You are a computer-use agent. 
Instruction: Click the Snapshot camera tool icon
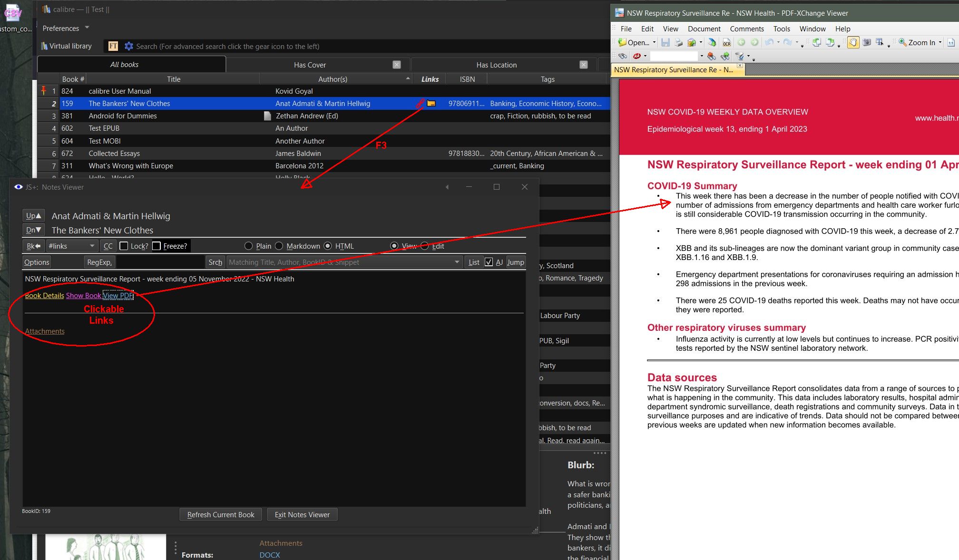click(867, 42)
